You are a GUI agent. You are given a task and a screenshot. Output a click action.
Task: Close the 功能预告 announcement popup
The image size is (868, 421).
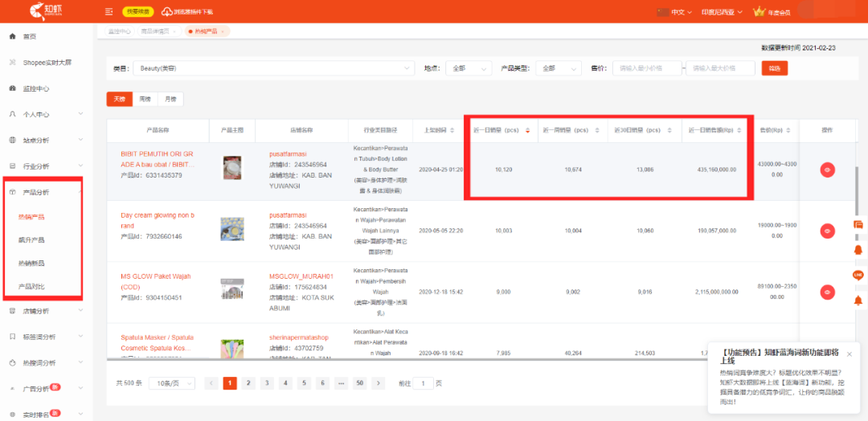click(x=850, y=354)
